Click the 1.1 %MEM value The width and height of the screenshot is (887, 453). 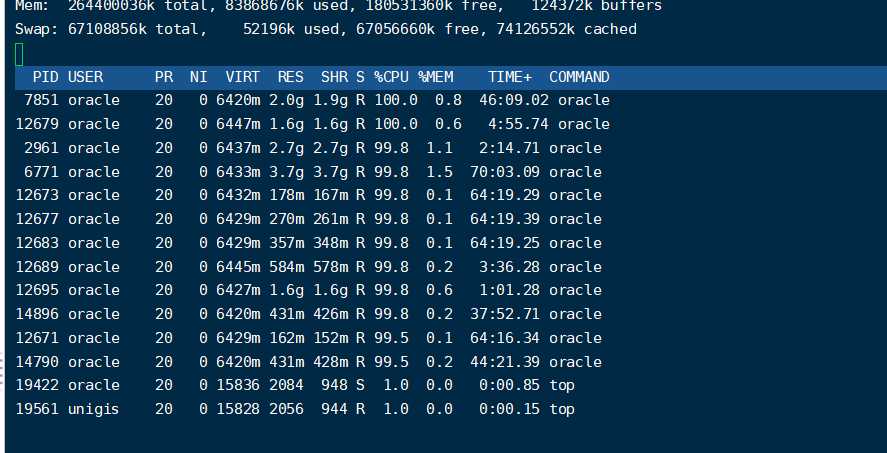coord(440,148)
